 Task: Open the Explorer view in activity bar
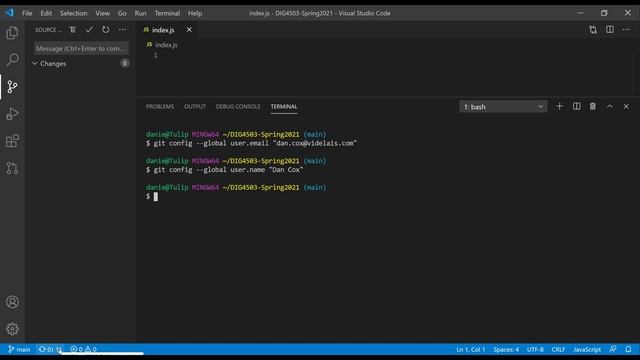point(12,33)
